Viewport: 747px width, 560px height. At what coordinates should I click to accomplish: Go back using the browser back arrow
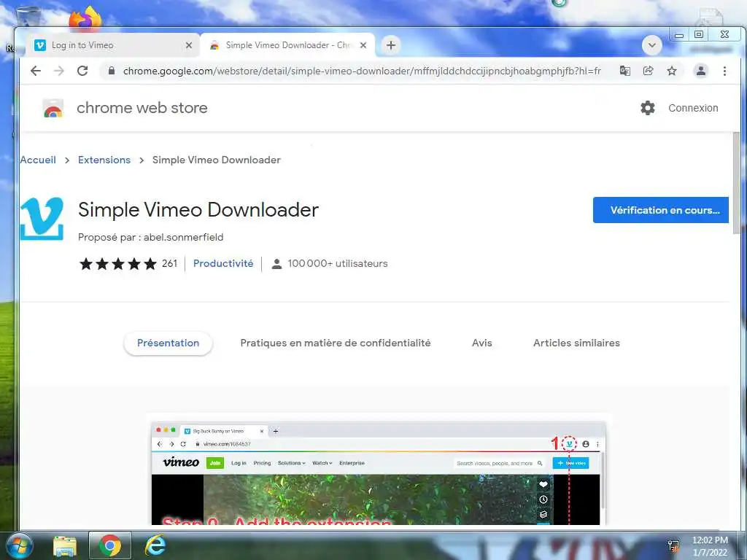[x=36, y=71]
